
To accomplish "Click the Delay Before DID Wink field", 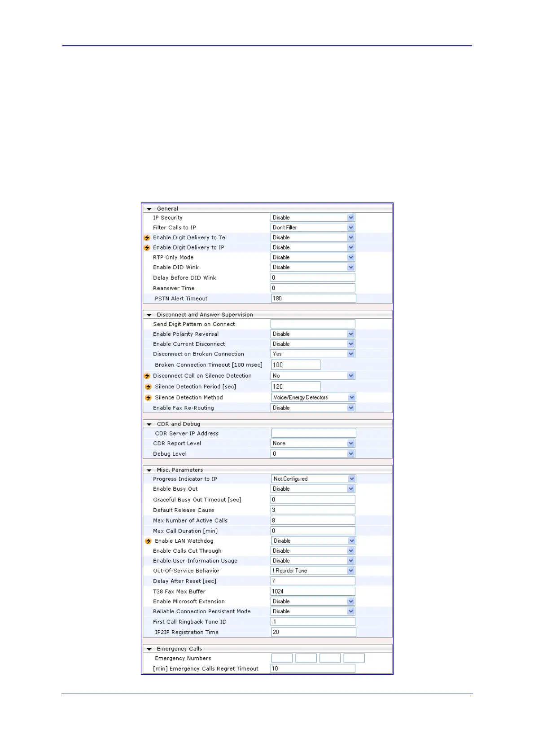I will [313, 278].
